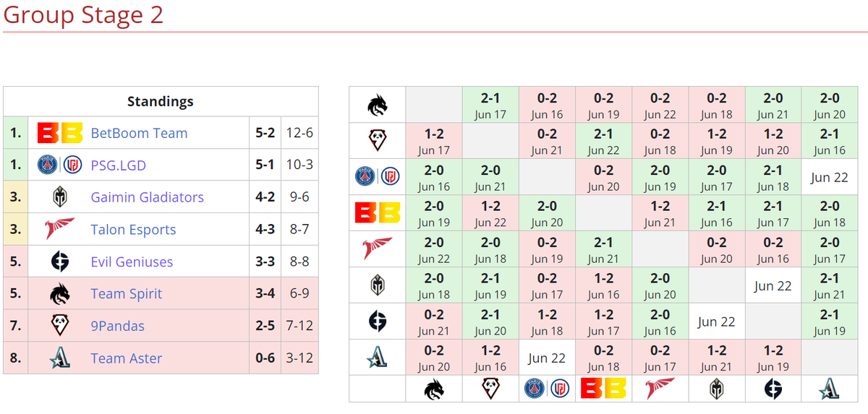Click Team Aster logo in crosstable bottom-right
Image resolution: width=868 pixels, height=414 pixels.
tap(830, 389)
